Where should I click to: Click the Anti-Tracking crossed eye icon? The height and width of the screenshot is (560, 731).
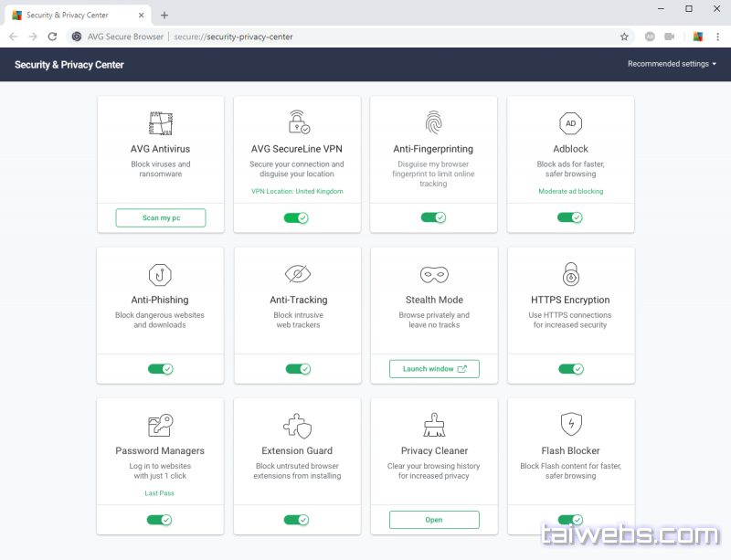(x=297, y=274)
